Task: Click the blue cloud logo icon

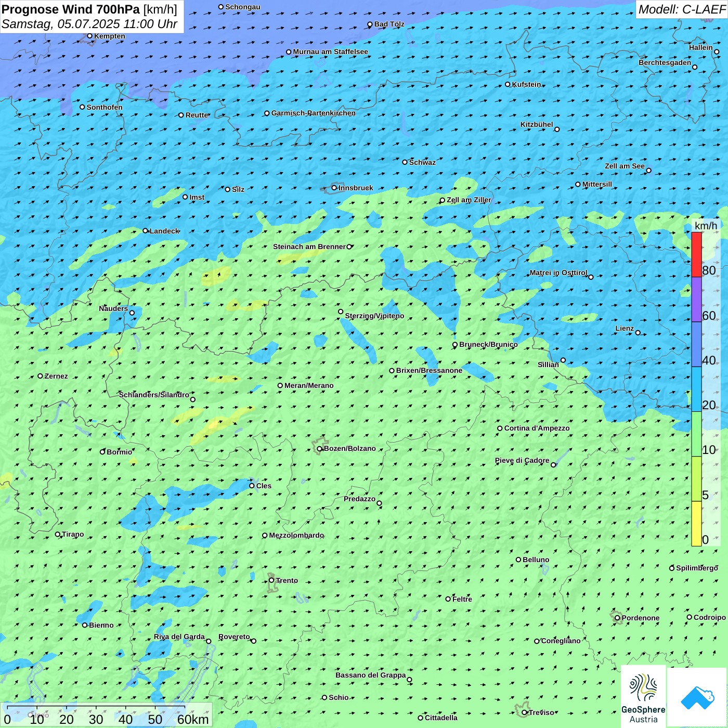Action: (697, 697)
